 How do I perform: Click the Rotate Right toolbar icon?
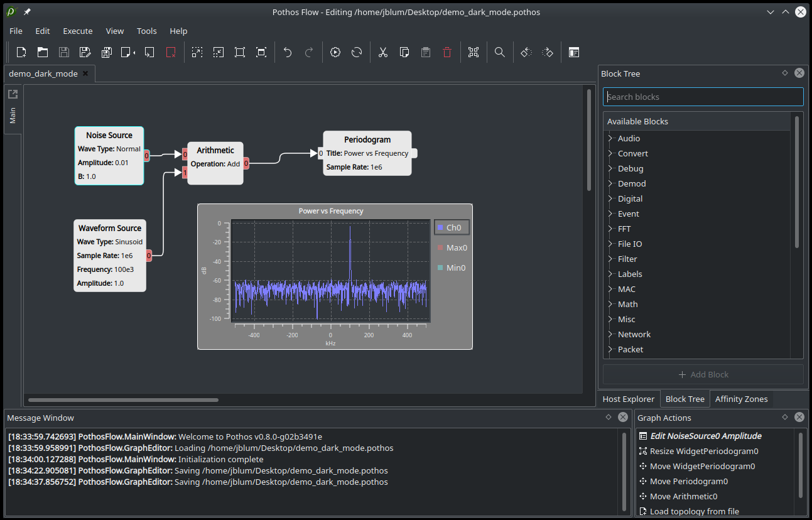click(548, 52)
